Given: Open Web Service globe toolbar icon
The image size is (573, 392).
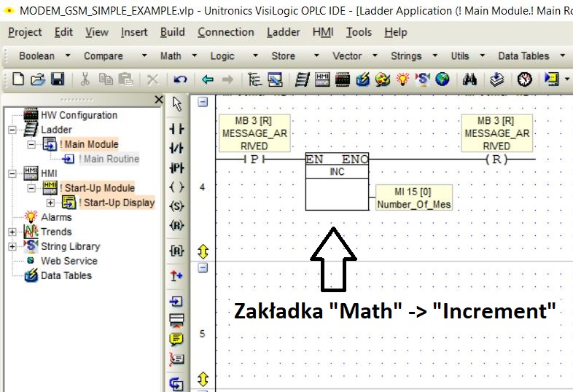Looking at the screenshot, I should tap(443, 79).
